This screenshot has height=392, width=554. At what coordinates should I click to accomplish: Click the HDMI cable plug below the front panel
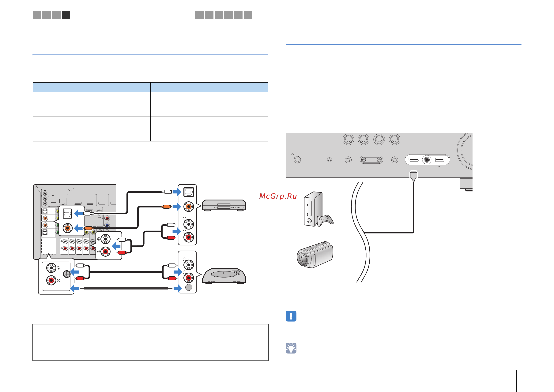[x=413, y=176]
